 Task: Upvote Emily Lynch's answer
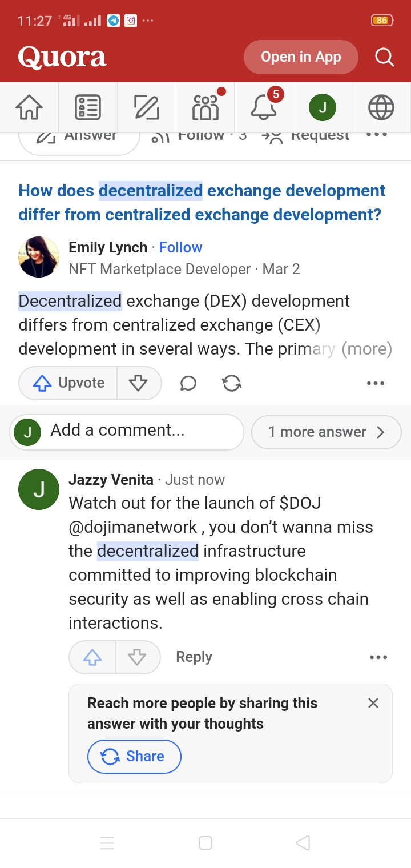[68, 383]
